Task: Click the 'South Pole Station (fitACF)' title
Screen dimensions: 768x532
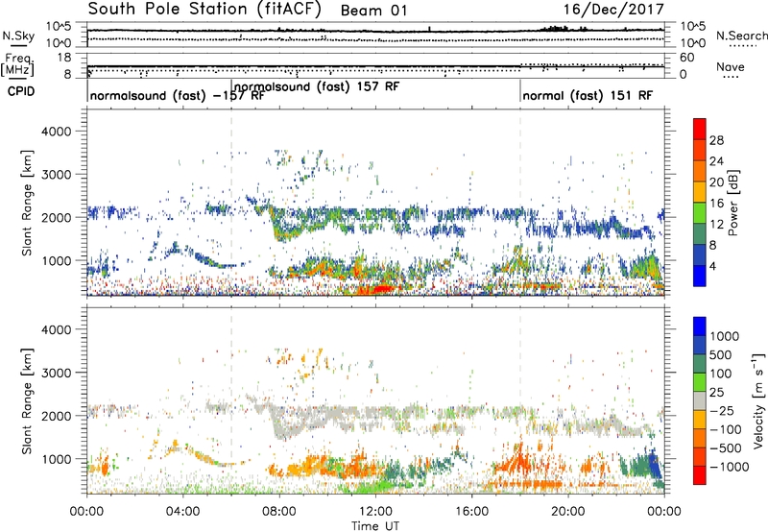Action: pos(204,10)
